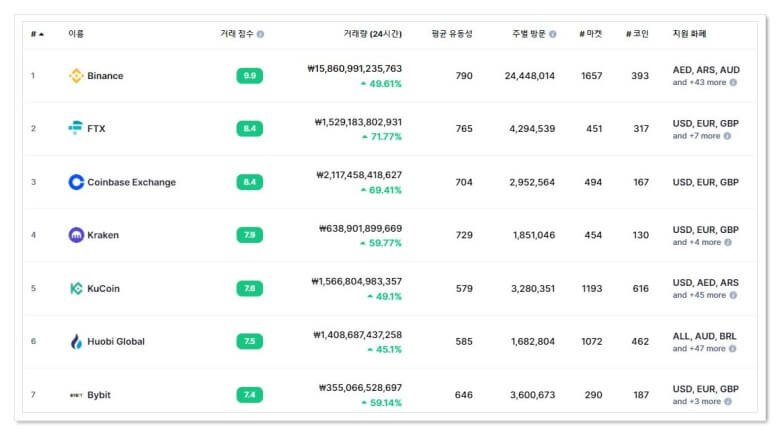The height and width of the screenshot is (435, 780).
Task: Sort table by # 마켓 header
Action: (590, 34)
